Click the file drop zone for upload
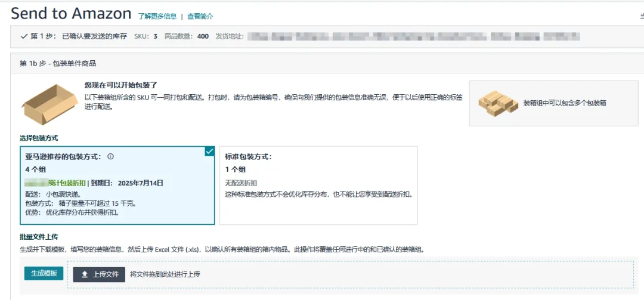Image resolution: width=644 pixels, height=300 pixels. pyautogui.click(x=382, y=274)
